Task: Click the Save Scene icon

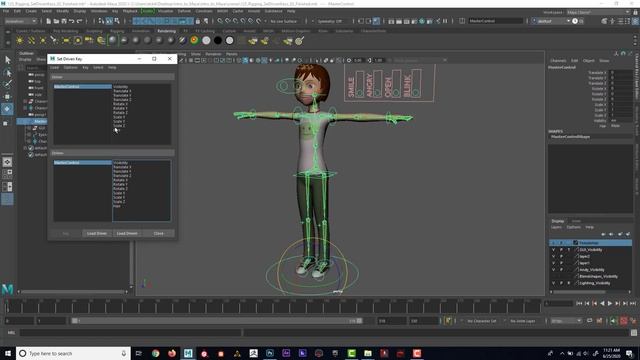Action: click(x=64, y=21)
